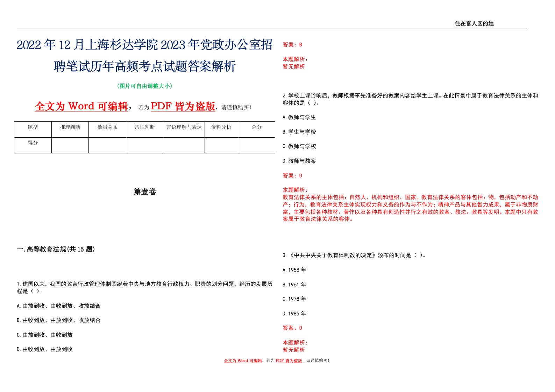Click question 1 text starting 建国以来

click(144, 288)
